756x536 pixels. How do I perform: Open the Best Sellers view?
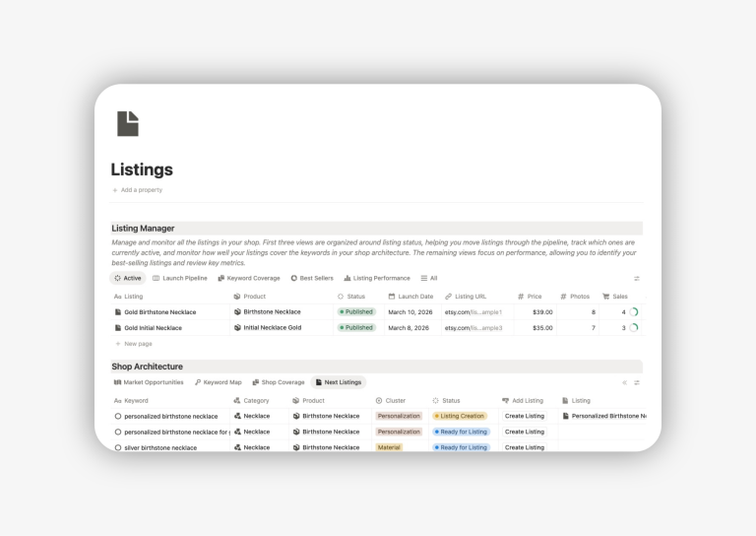click(312, 279)
